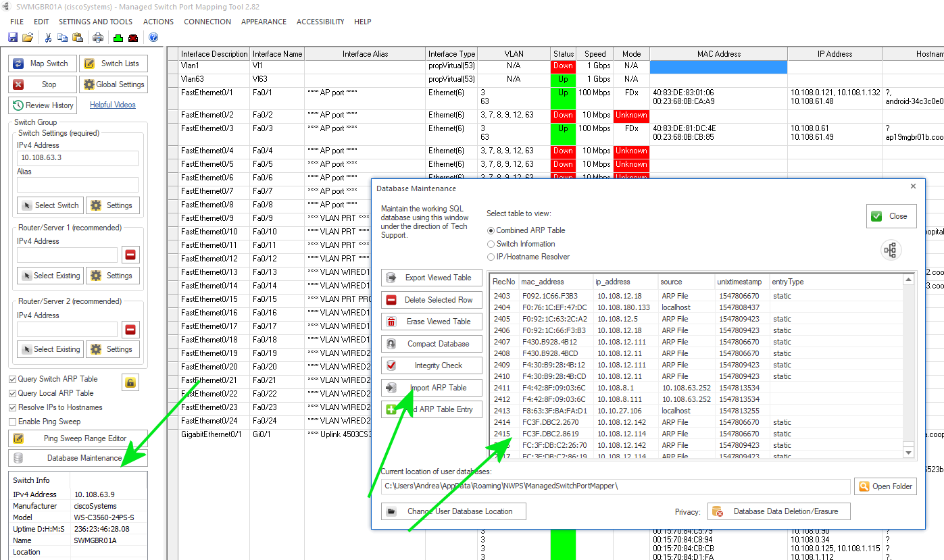Select Switch Information radio button
The height and width of the screenshot is (560, 944).
pos(491,244)
